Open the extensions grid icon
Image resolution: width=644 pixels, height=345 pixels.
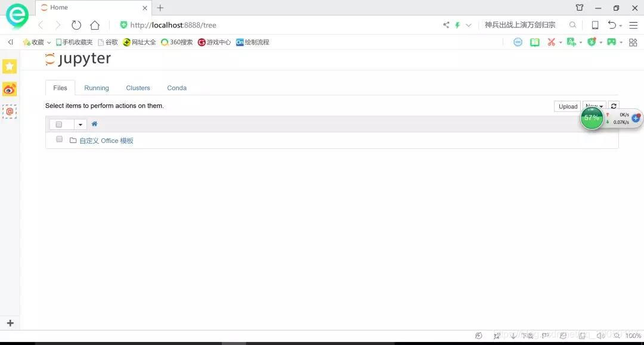pos(633,42)
